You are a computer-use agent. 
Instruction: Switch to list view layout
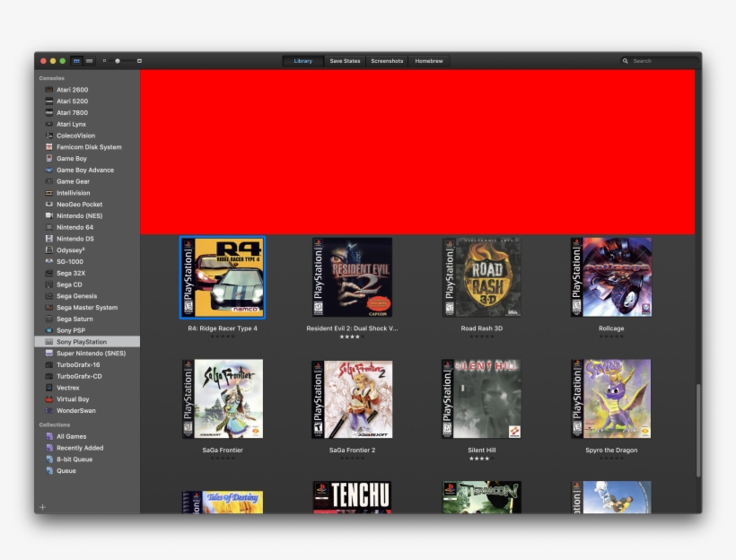(x=89, y=61)
